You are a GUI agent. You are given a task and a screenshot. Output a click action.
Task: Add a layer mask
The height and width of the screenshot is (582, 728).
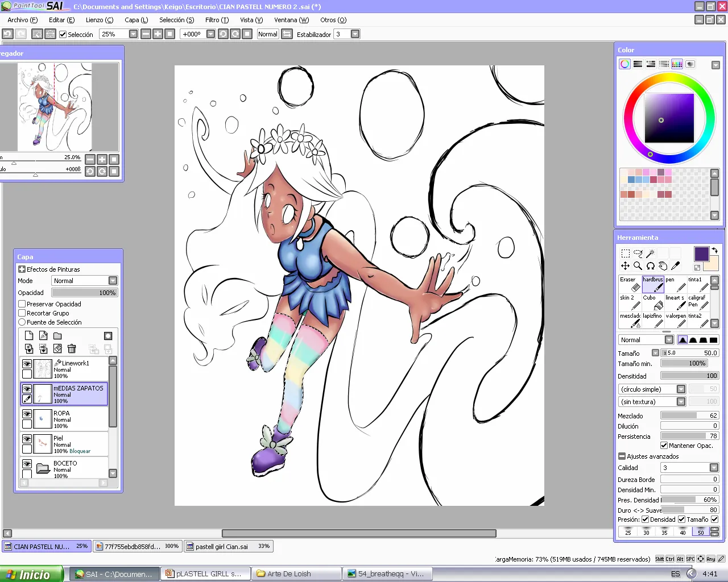pos(108,336)
